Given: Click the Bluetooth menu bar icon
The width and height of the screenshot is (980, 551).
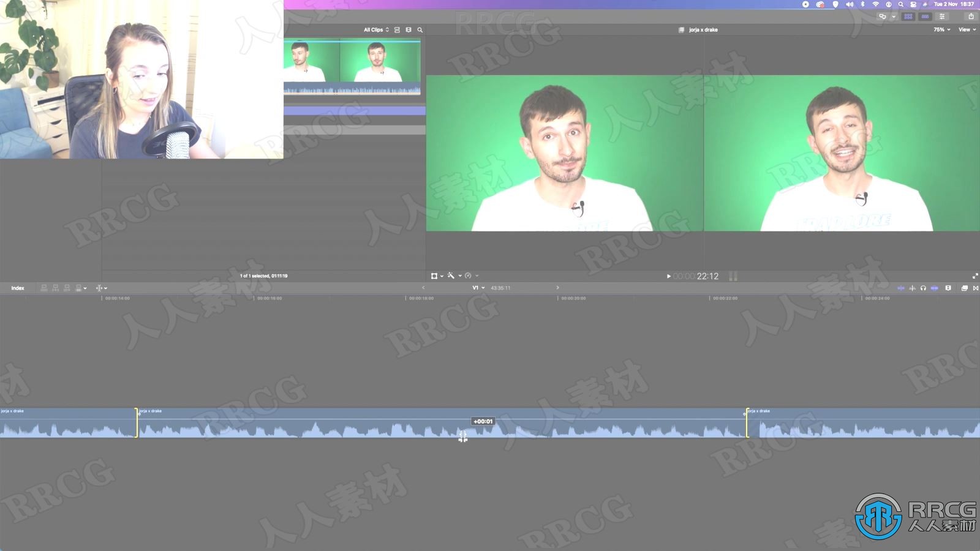Looking at the screenshot, I should [862, 4].
